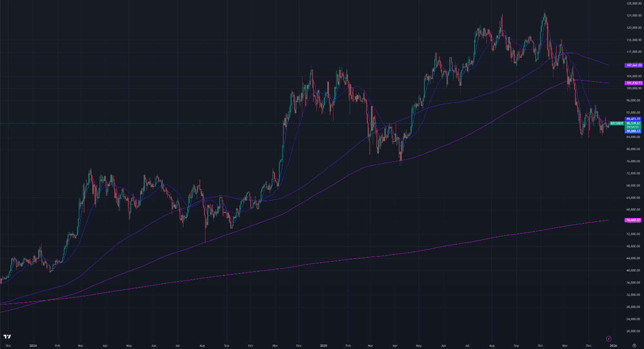The image size is (644, 349).
Task: Click 128,000.00 on the price scale
Action: (633, 4)
